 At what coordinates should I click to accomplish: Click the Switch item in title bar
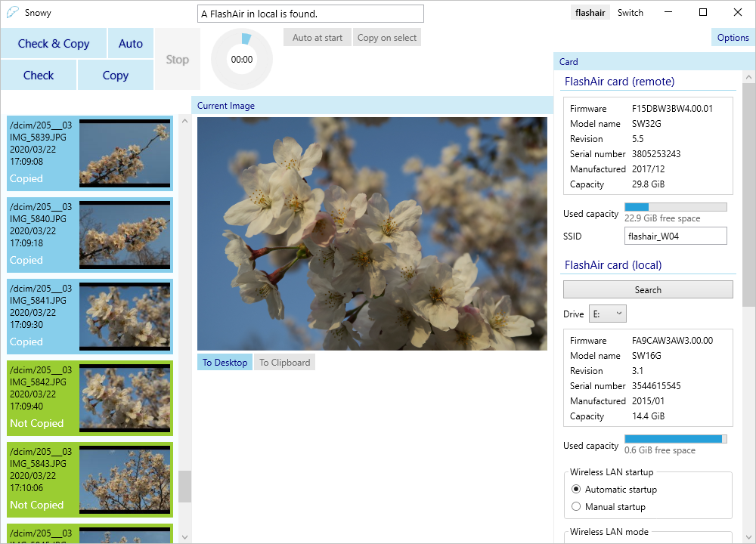(631, 13)
